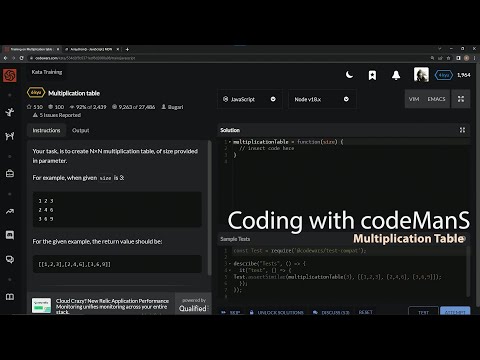This screenshot has width=480, height=360.
Task: Open the Kumite sparring icon in sidebar
Action: [10, 136]
